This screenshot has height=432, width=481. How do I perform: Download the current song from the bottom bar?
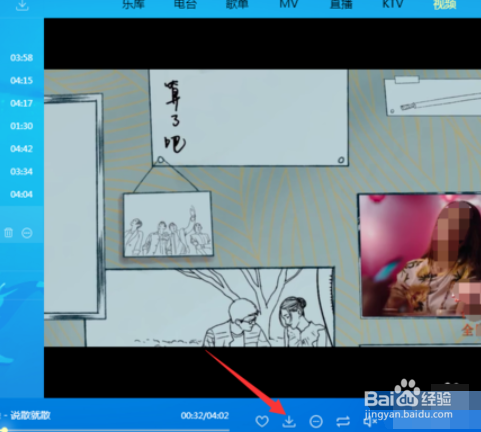coord(289,421)
